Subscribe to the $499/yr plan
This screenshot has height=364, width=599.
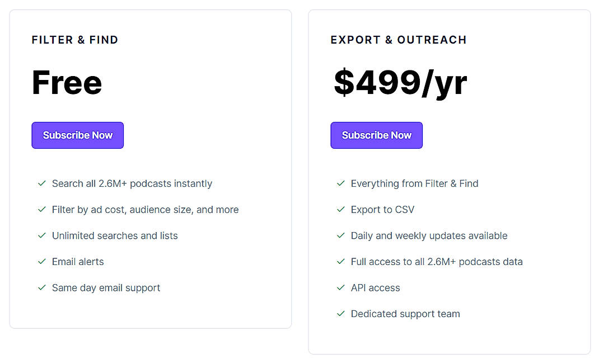pos(376,135)
